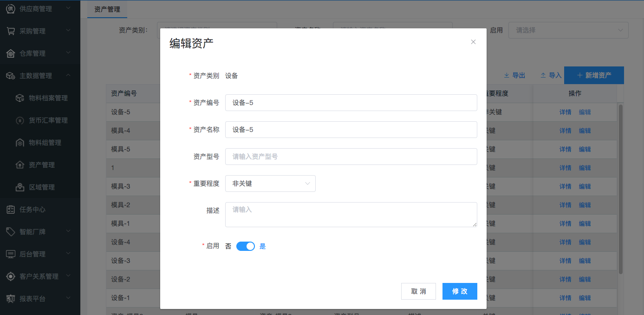Click the shopping cart icon for 采购管理
This screenshot has height=315, width=644.
(10, 31)
